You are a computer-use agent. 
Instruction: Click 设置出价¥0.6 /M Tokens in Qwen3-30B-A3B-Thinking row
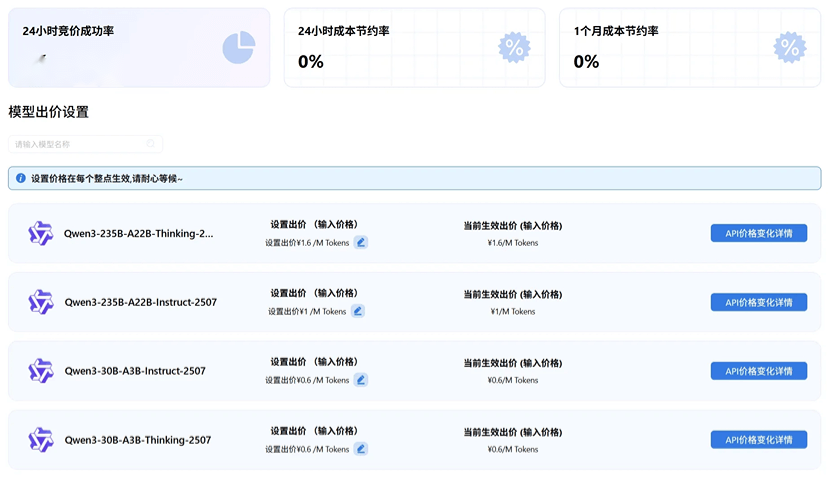[x=307, y=449]
